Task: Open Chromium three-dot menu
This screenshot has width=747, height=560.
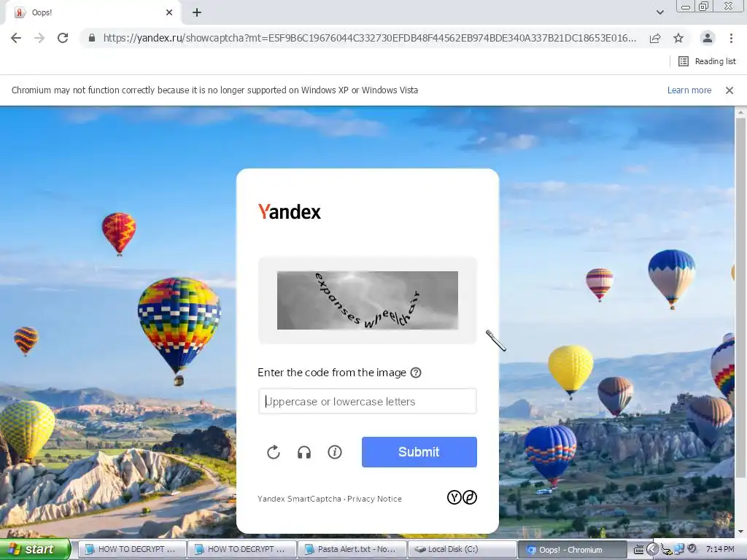Action: pos(731,38)
